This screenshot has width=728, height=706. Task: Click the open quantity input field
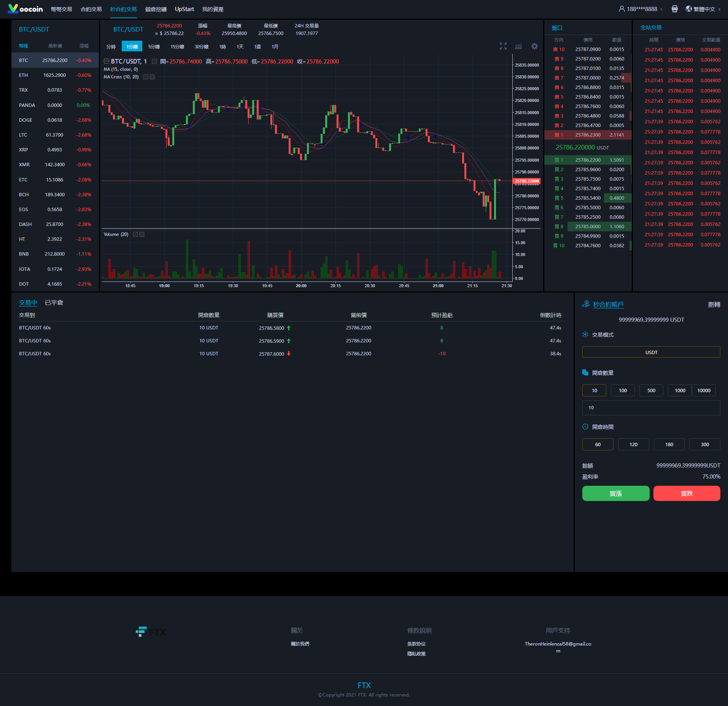(x=651, y=408)
